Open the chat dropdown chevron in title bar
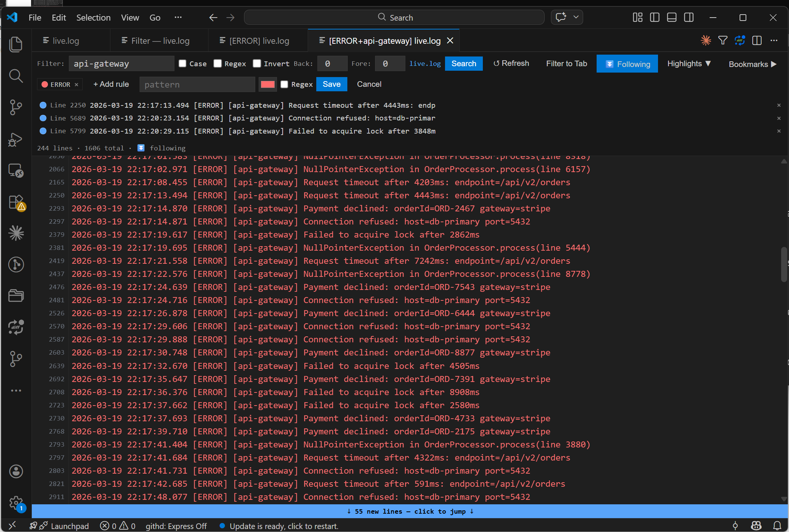The height and width of the screenshot is (532, 789). point(576,17)
